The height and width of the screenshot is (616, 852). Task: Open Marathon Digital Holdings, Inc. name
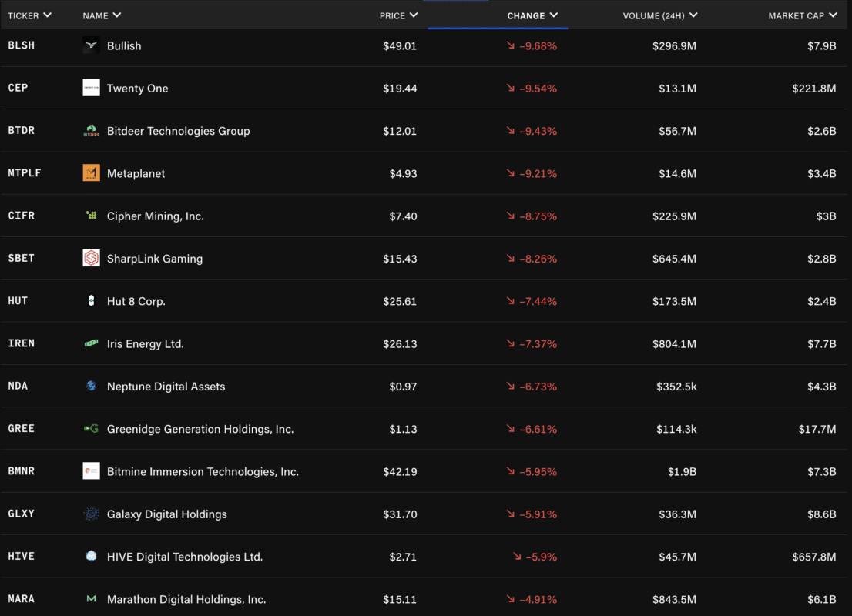[186, 599]
